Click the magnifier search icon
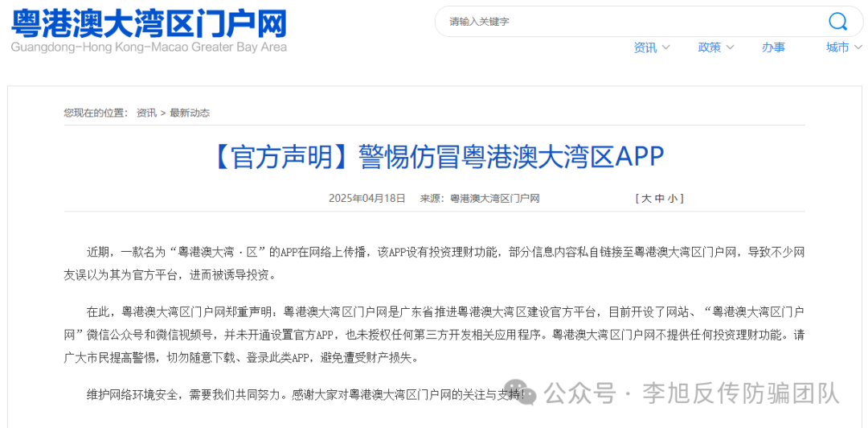This screenshot has height=428, width=868. [837, 22]
